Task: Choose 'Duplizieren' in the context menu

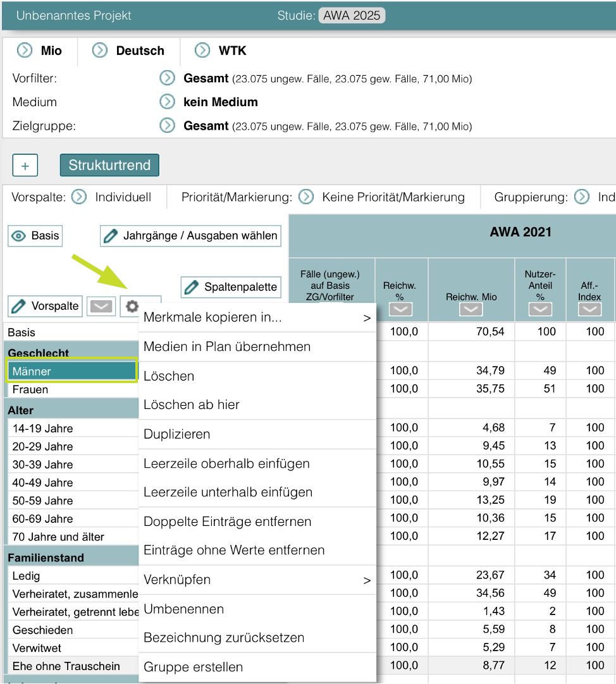Action: coord(177,434)
